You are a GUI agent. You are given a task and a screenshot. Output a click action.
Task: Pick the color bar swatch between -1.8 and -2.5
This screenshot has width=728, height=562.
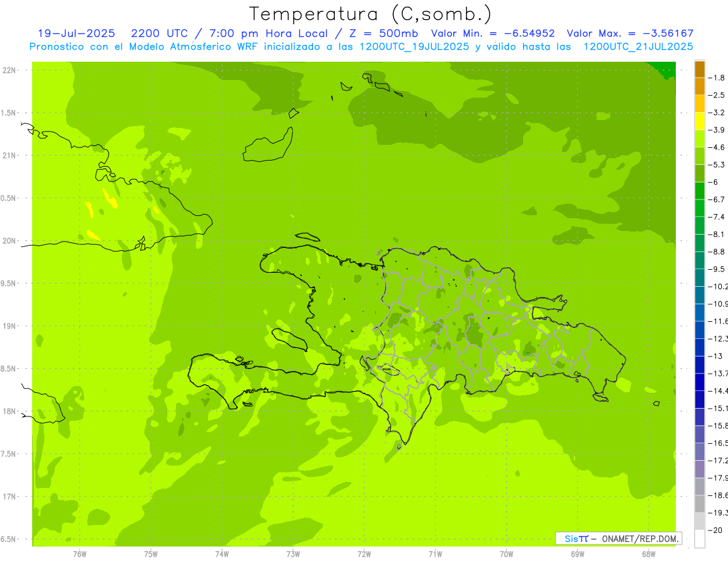coord(699,87)
